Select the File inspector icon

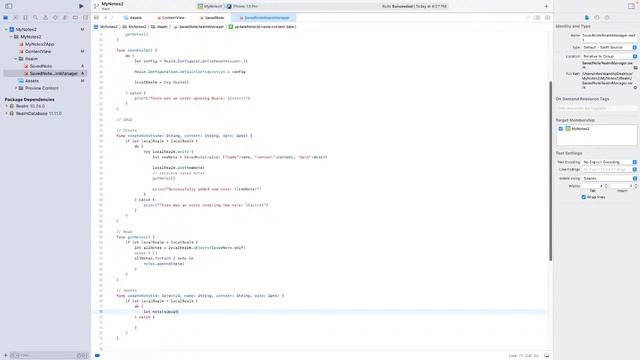click(587, 18)
